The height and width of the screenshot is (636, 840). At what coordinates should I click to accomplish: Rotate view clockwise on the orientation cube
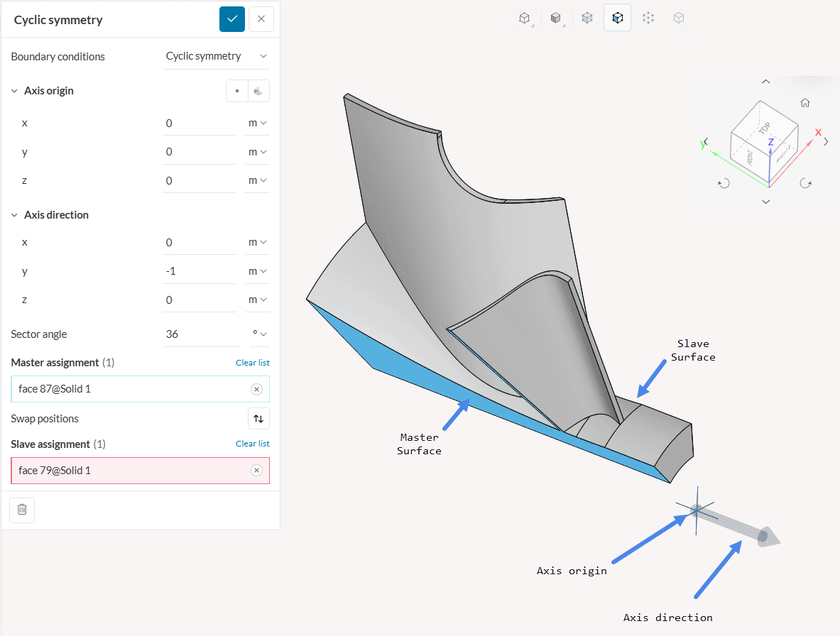(806, 183)
